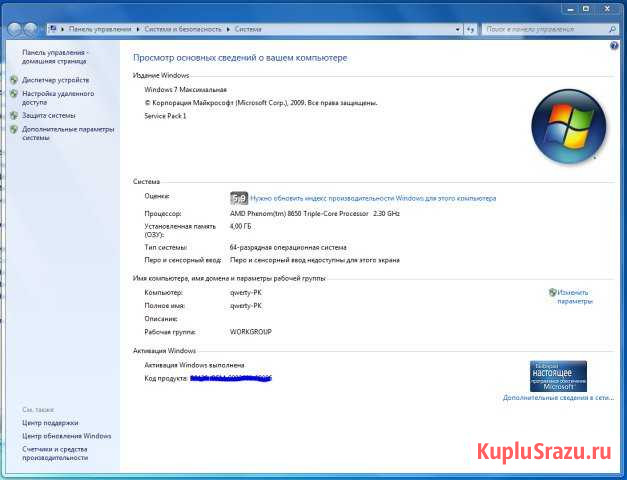Click Активация Windows выполнена text
This screenshot has height=480, width=627.
coord(194,365)
